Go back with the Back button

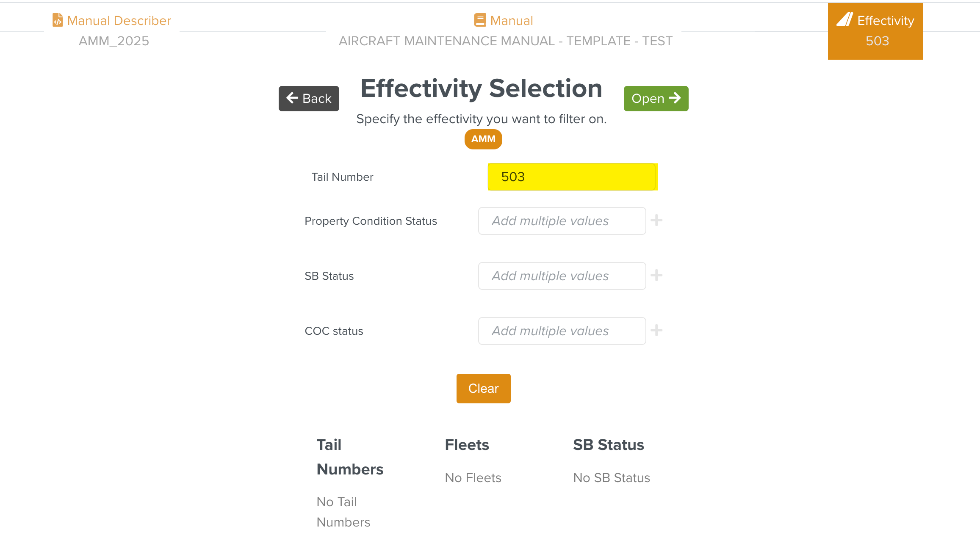pos(309,99)
